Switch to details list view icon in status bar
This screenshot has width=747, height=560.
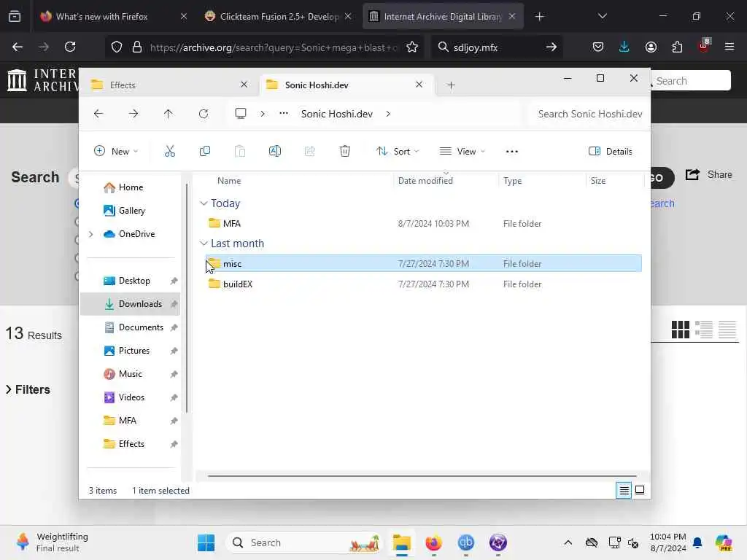[624, 490]
